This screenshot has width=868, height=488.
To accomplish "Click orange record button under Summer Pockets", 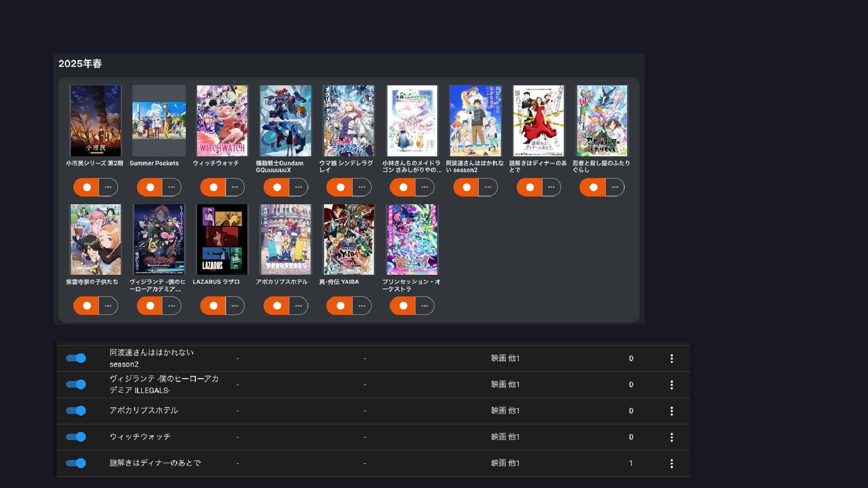I will coord(150,187).
